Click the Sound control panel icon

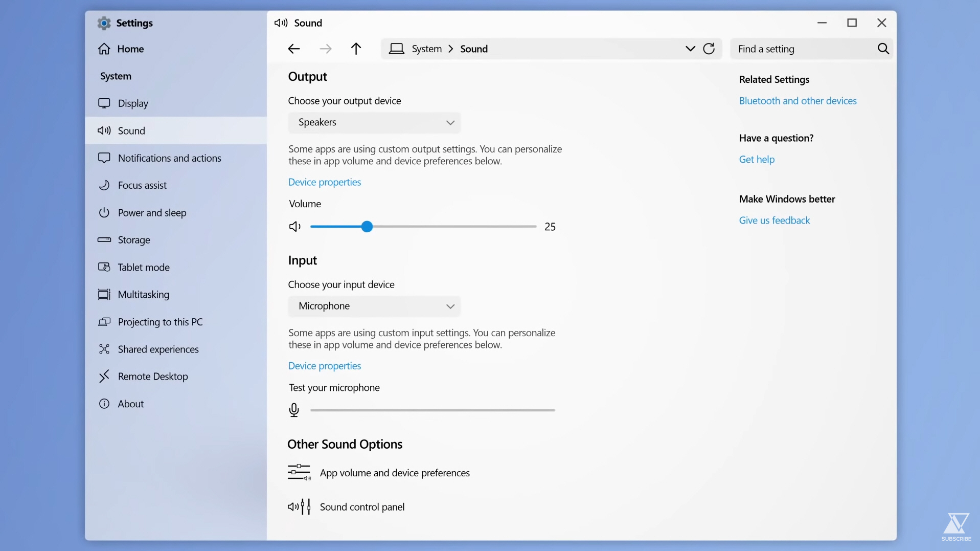click(x=299, y=506)
